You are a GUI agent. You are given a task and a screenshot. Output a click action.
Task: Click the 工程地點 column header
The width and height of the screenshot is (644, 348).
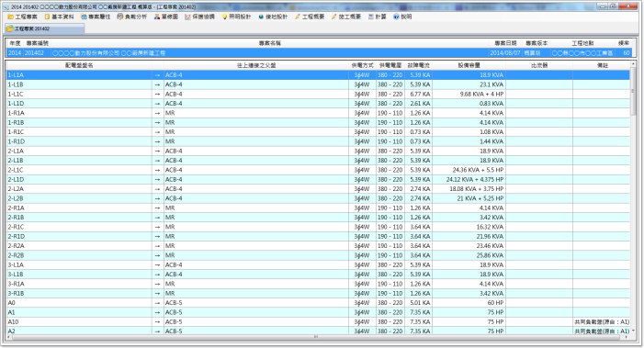582,43
